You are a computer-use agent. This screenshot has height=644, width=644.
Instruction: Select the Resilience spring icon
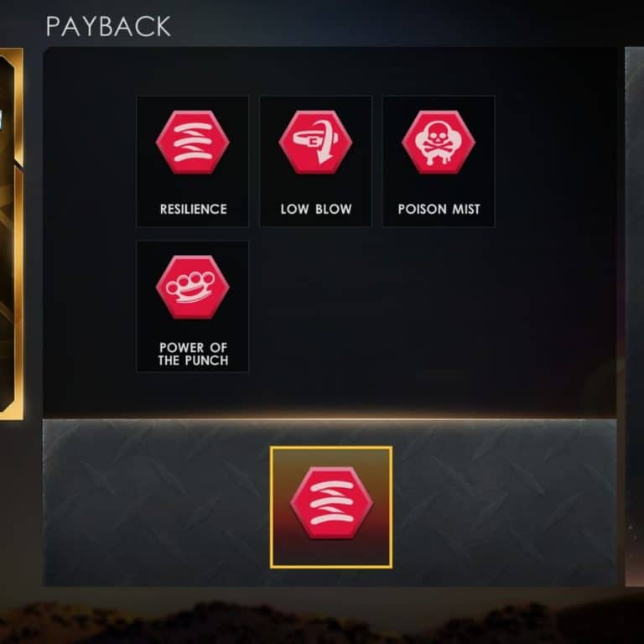(192, 142)
